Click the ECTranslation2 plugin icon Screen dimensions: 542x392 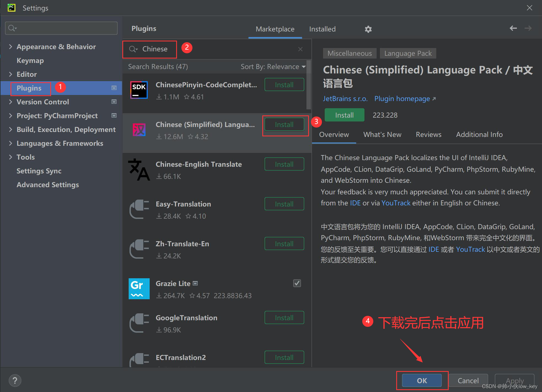pyautogui.click(x=139, y=360)
